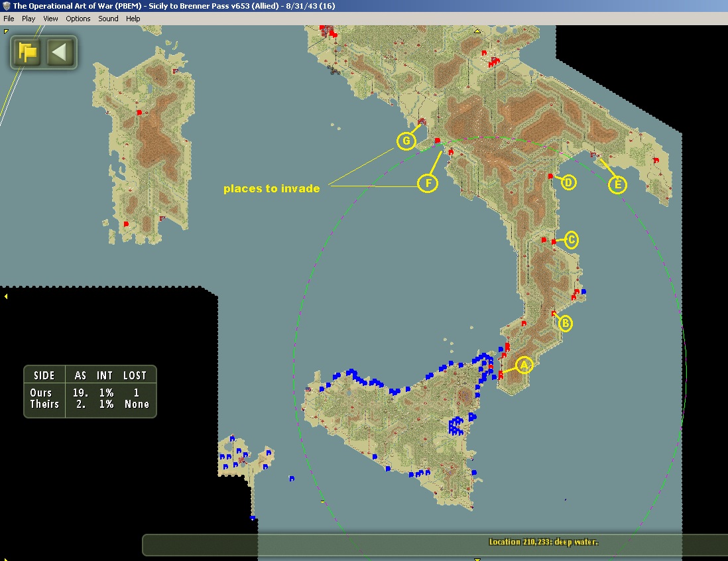The width and height of the screenshot is (728, 561).
Task: Select the lone blue unit at sea south of Pantelleria
Action: click(x=292, y=478)
